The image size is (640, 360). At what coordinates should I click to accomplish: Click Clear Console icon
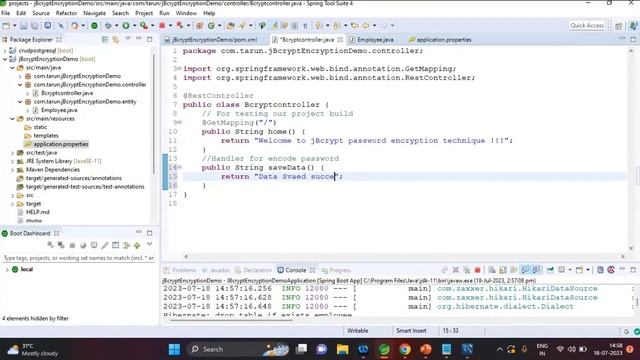click(x=492, y=270)
